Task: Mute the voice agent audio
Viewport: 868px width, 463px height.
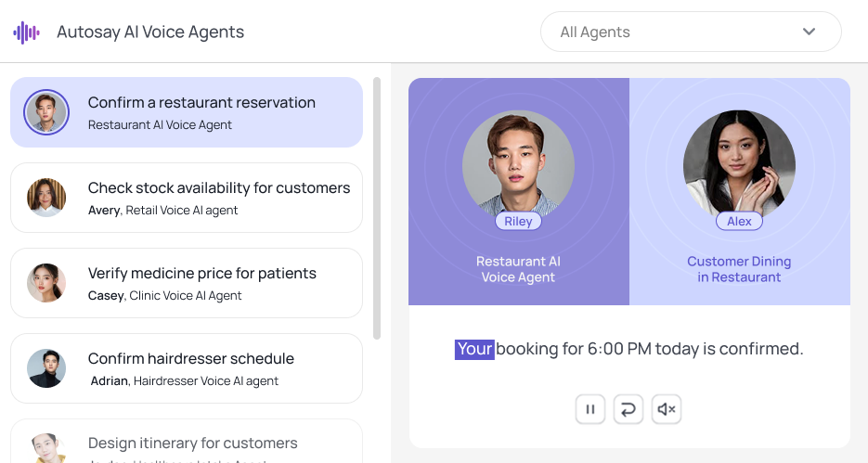Action: click(x=666, y=409)
